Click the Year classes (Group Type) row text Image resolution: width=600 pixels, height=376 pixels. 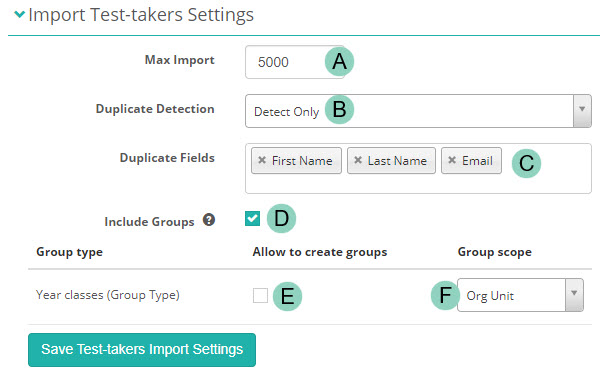tap(108, 295)
